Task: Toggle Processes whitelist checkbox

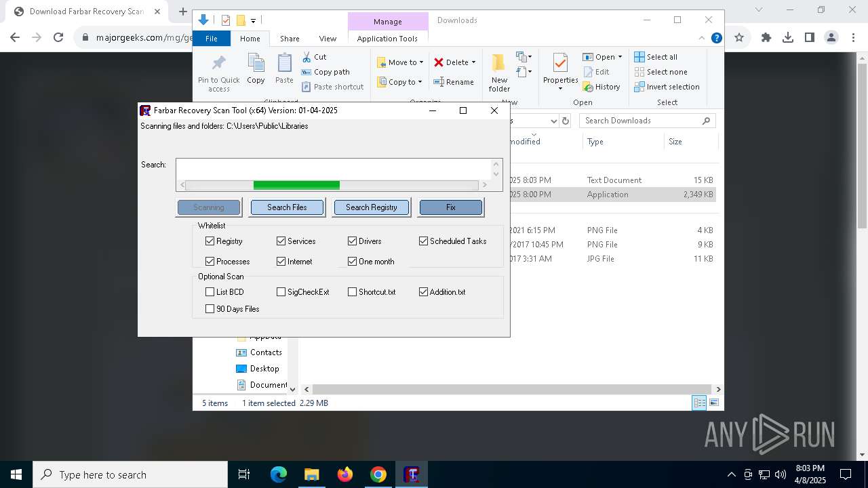Action: [210, 261]
